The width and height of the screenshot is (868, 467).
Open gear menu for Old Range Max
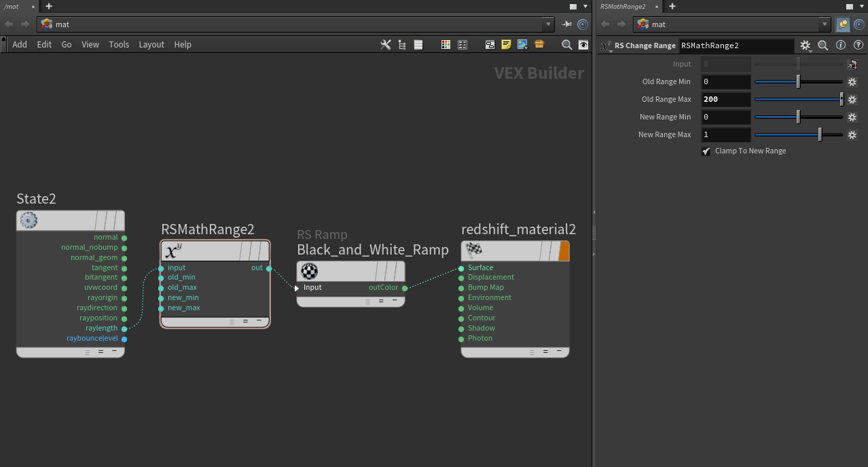(x=852, y=100)
